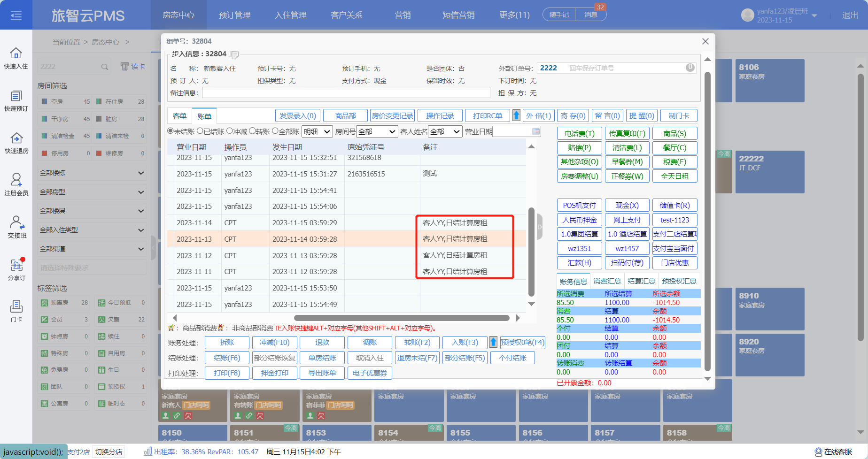The width and height of the screenshot is (868, 459).
Task: Open 交接班 sidebar icon
Action: tap(17, 227)
